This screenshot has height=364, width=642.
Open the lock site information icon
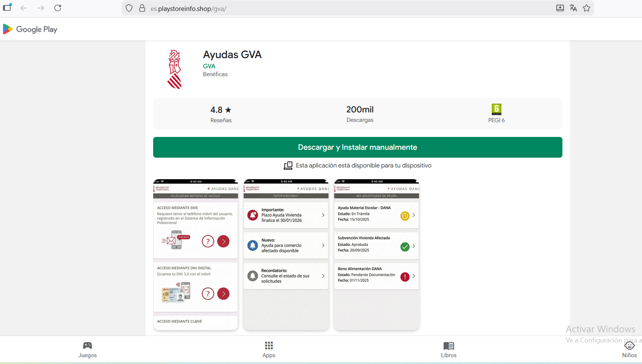[142, 8]
